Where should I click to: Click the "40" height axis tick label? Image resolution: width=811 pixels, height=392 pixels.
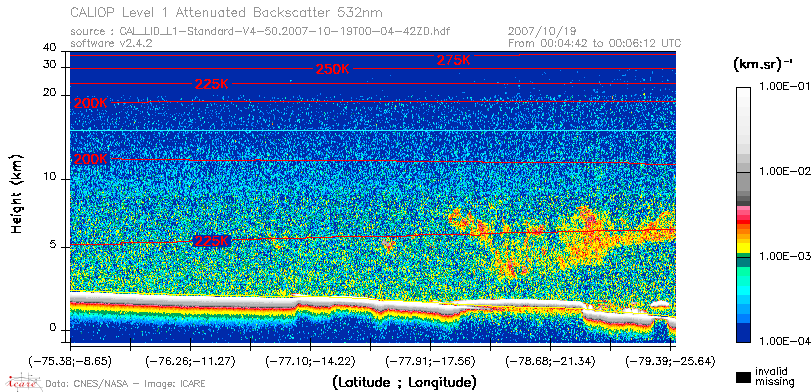pos(50,48)
